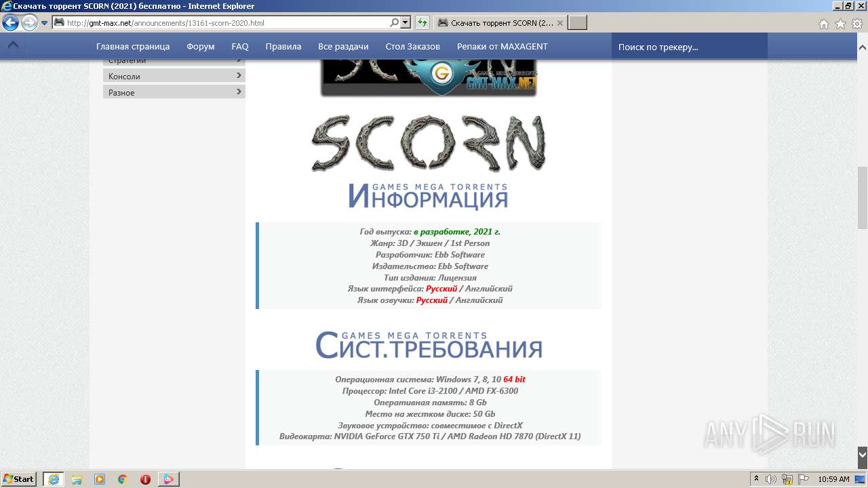868x488 pixels.
Task: Open the Форум menu item
Action: coord(201,47)
